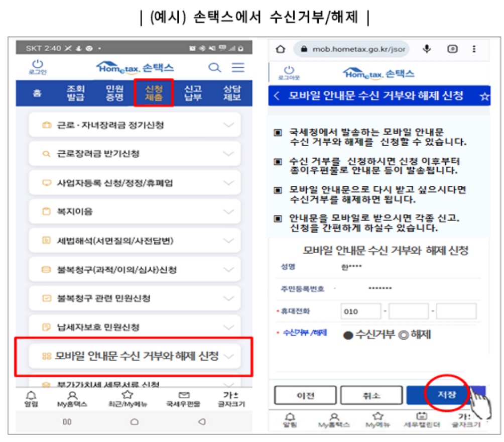Expand 세법해석(서면질의/사전답변) chevron
Screen dimensions: 504x442
(x=228, y=241)
